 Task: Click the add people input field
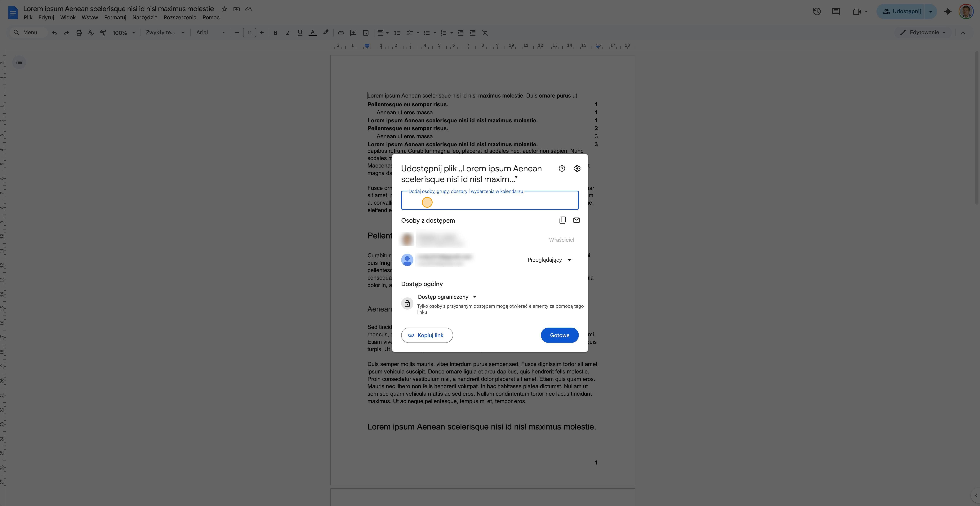(x=490, y=200)
